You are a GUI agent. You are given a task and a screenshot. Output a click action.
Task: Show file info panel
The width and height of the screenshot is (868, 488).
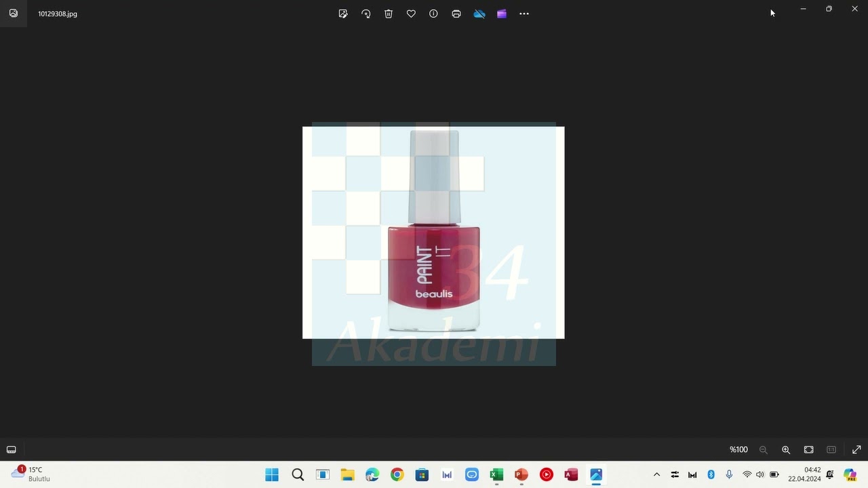433,14
